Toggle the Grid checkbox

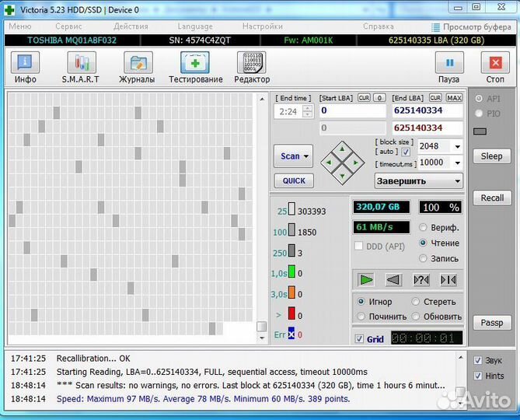point(359,338)
